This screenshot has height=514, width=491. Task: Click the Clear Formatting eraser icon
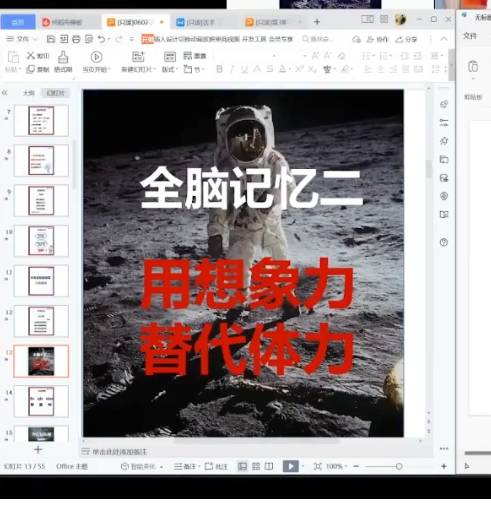341,56
